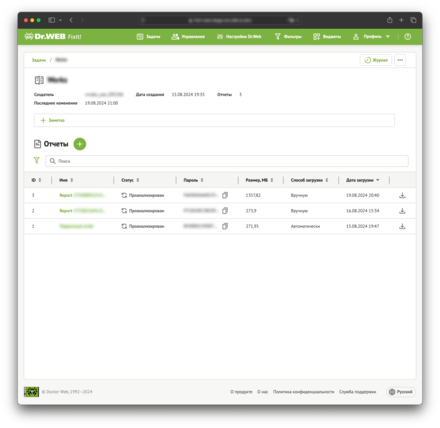
Task: Open the Политика конфиденциальности footer link
Action: coord(303,392)
